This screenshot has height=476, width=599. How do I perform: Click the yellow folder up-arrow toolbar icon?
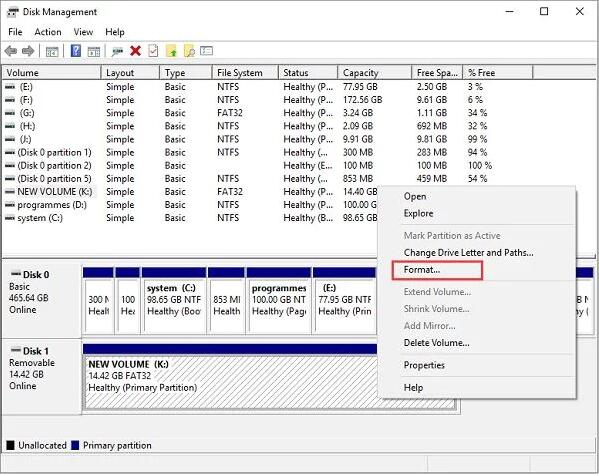(172, 51)
